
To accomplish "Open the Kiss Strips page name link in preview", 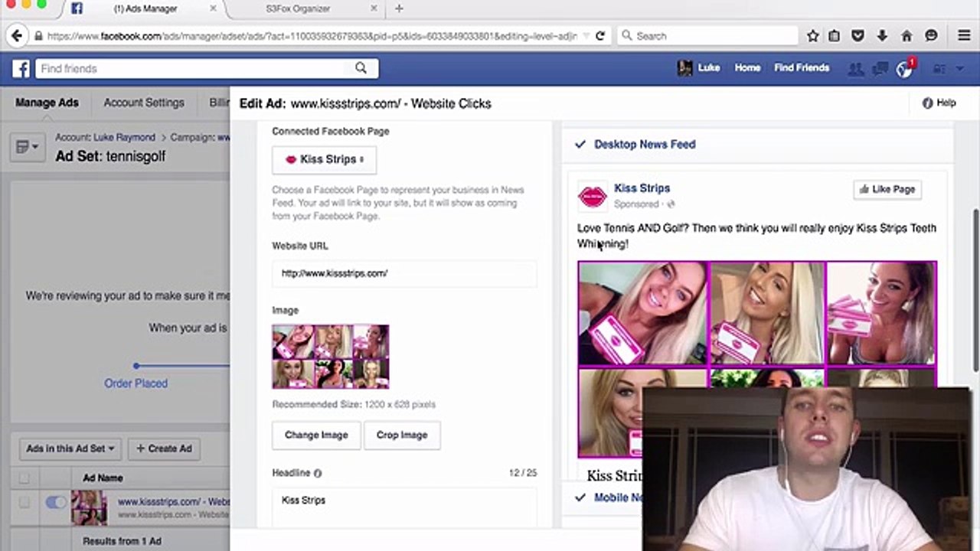I will (x=642, y=188).
